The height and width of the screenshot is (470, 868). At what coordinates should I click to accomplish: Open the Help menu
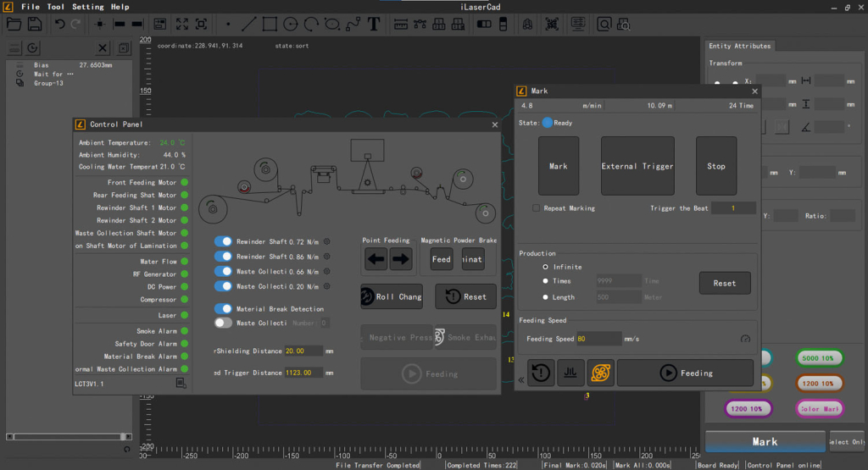click(x=120, y=7)
